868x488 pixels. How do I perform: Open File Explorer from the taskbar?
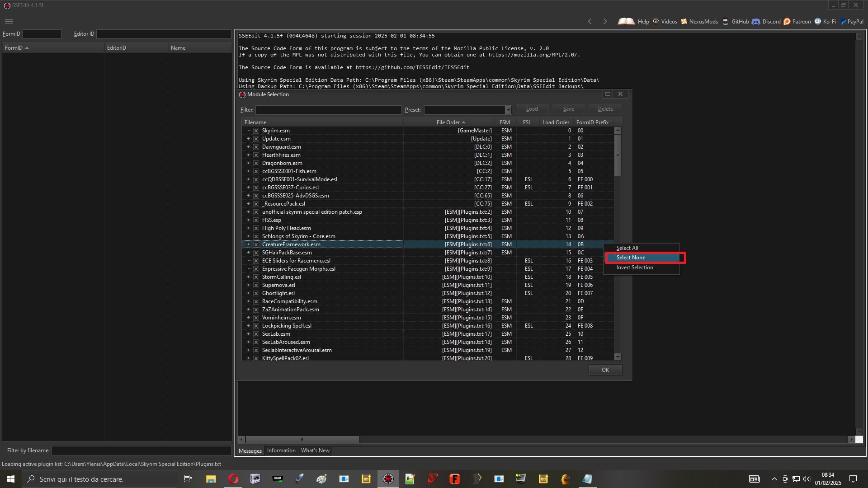tap(211, 479)
